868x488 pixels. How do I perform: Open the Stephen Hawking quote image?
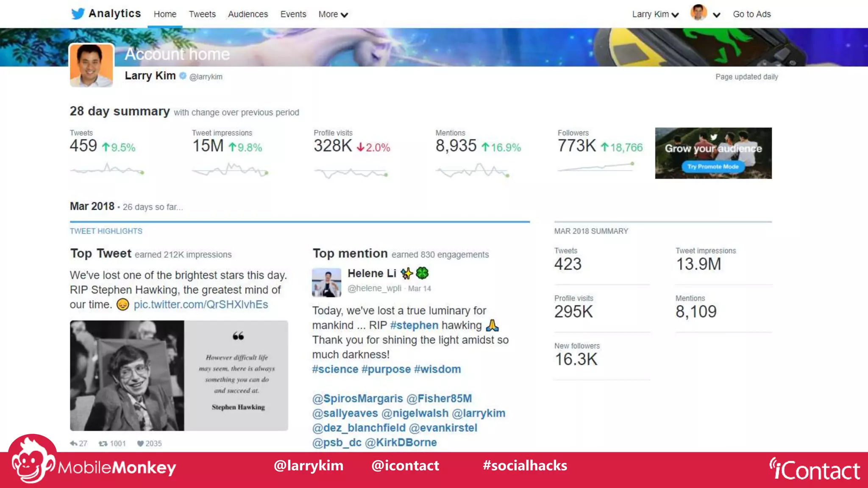point(179,375)
